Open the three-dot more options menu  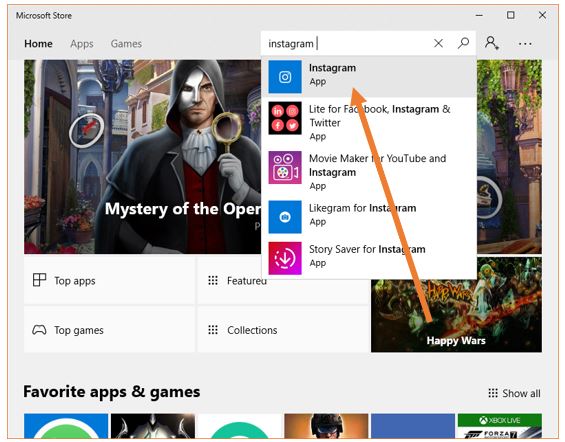coord(525,44)
